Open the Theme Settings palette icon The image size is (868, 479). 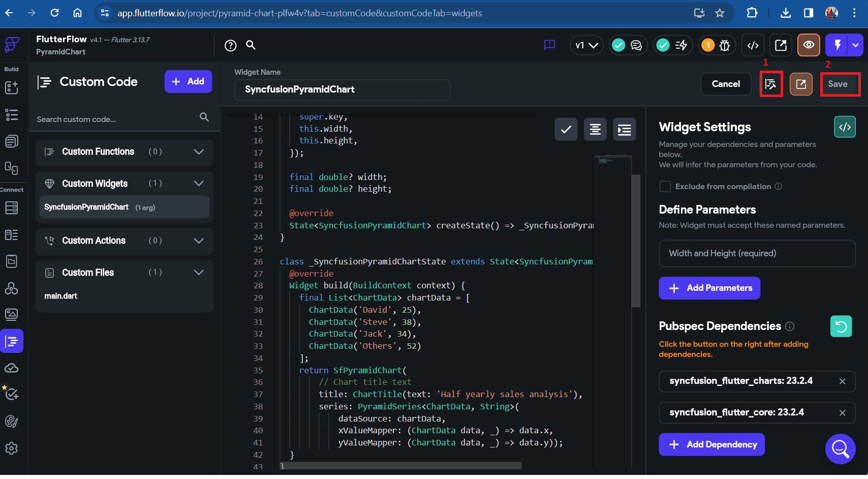click(x=11, y=421)
